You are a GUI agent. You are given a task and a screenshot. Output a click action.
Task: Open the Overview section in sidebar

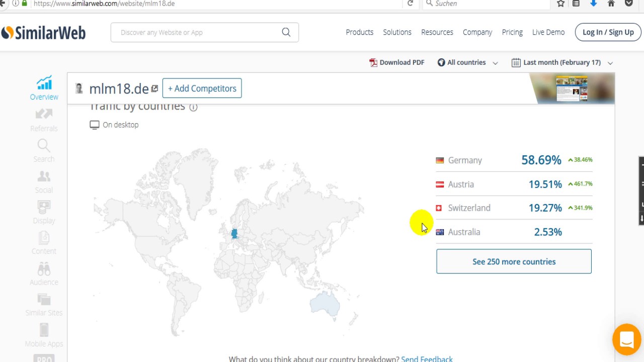click(44, 88)
